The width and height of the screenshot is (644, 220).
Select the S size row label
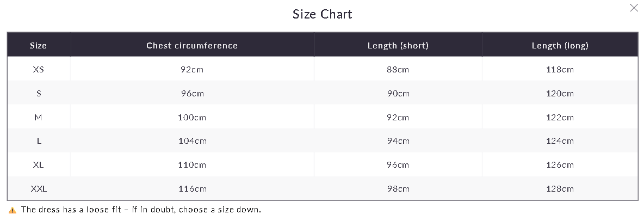pos(39,93)
